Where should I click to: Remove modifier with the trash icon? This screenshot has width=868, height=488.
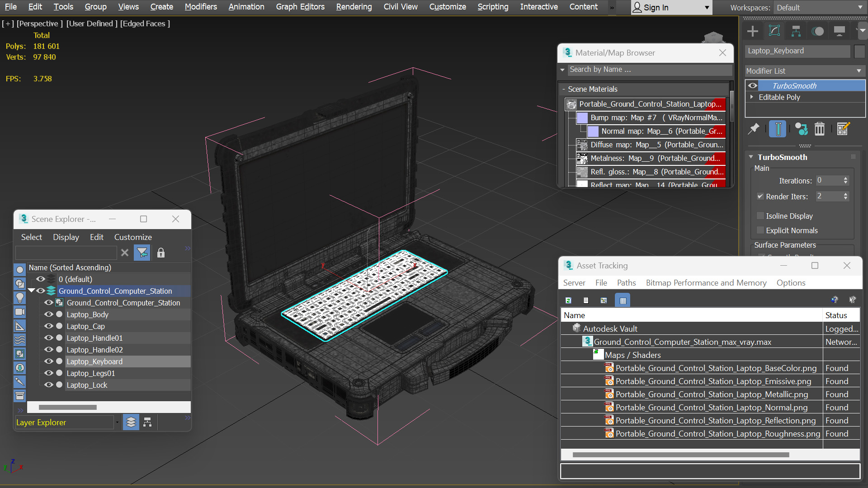click(820, 129)
